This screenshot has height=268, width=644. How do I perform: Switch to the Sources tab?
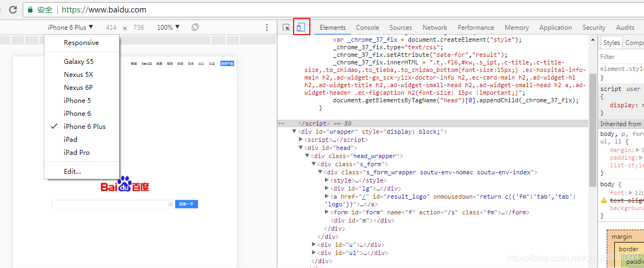pyautogui.click(x=401, y=28)
